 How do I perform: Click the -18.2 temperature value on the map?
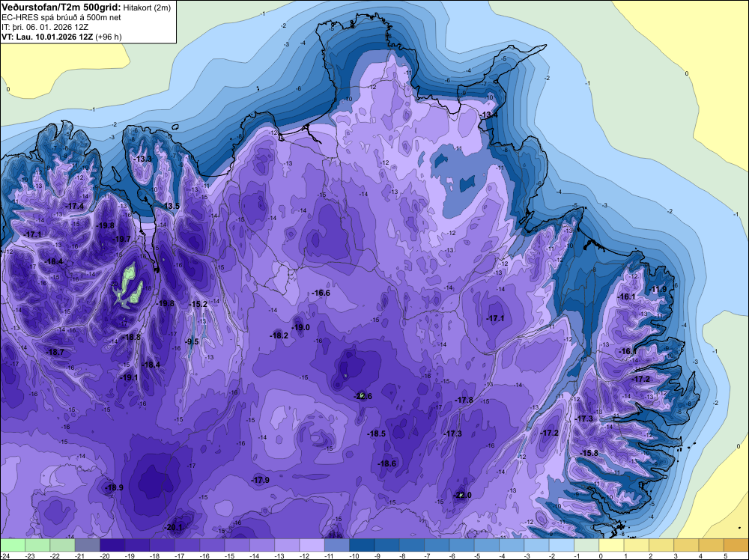click(279, 335)
